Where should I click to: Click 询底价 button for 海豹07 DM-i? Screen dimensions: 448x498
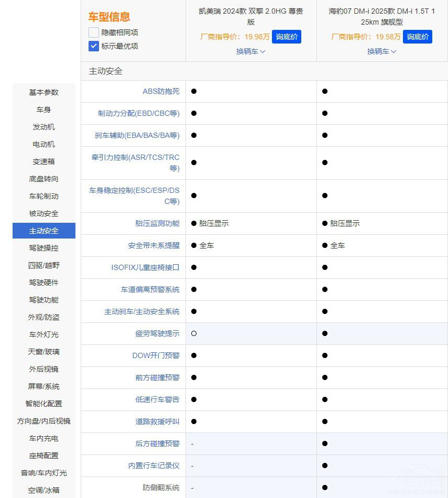coord(418,37)
